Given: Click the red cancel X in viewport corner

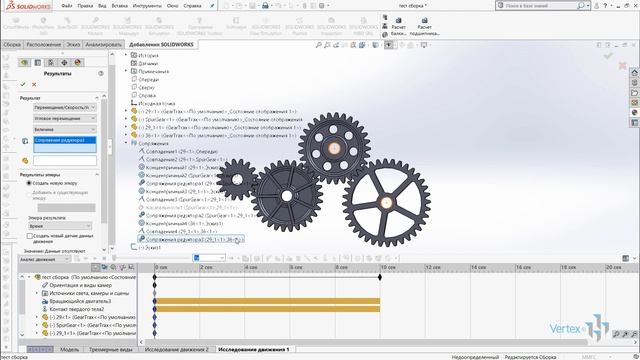Looking at the screenshot, I should pyautogui.click(x=622, y=65).
